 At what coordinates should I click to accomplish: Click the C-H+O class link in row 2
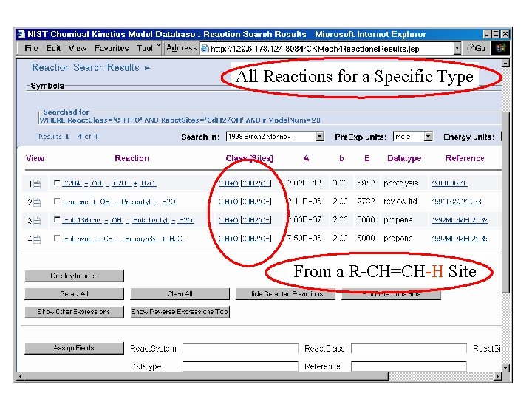click(228, 202)
